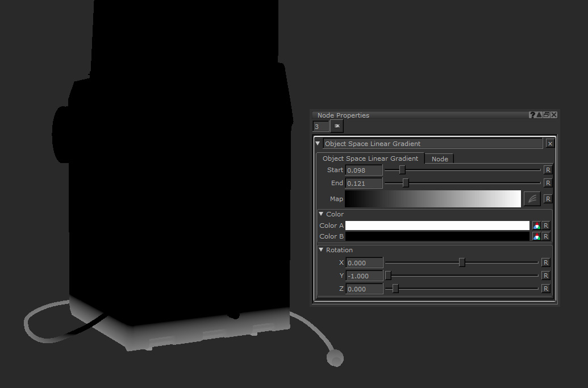Reset the End value with its R button
This screenshot has width=588, height=388.
(547, 182)
